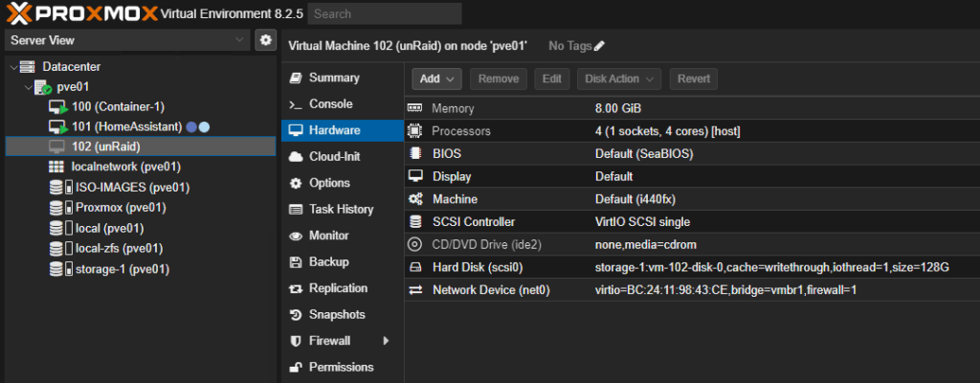Open the Permissions tab
The width and height of the screenshot is (980, 383).
click(x=343, y=368)
